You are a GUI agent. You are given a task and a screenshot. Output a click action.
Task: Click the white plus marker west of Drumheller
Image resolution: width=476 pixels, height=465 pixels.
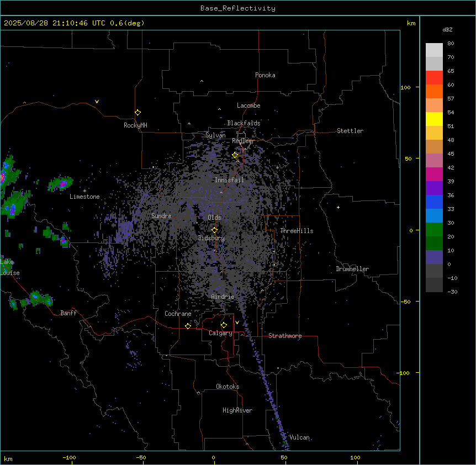pos(338,207)
